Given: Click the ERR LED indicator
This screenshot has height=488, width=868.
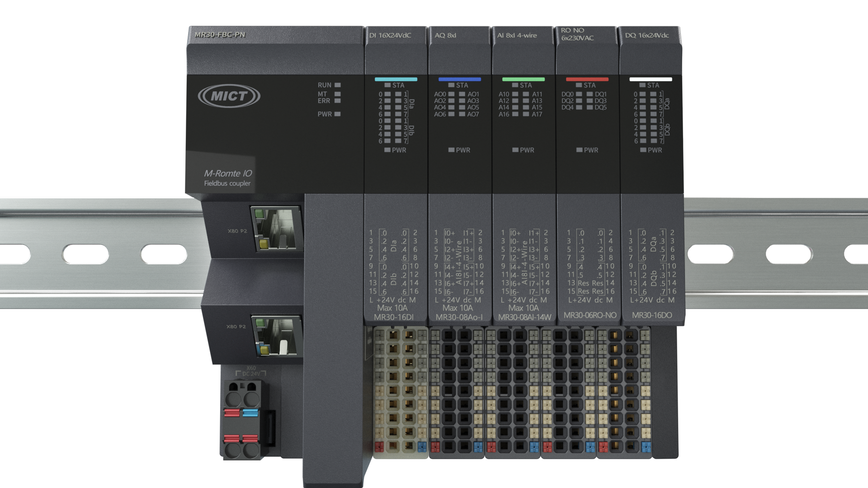Looking at the screenshot, I should point(337,101).
